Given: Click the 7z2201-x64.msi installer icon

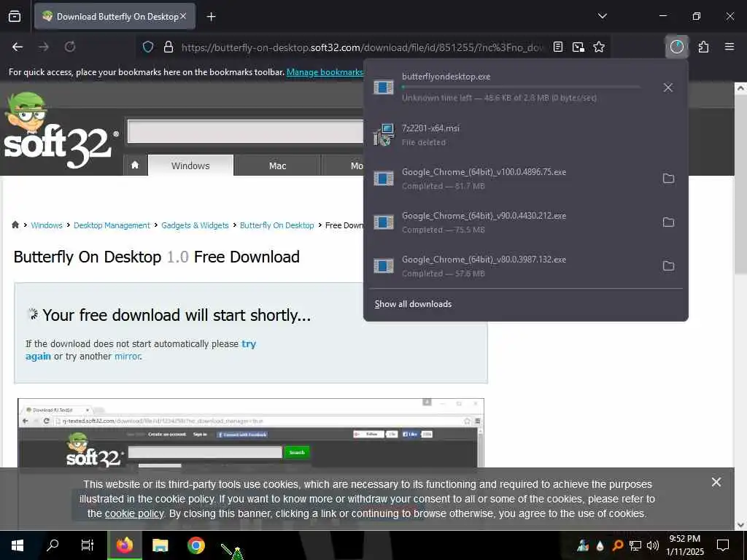Looking at the screenshot, I should (x=384, y=135).
